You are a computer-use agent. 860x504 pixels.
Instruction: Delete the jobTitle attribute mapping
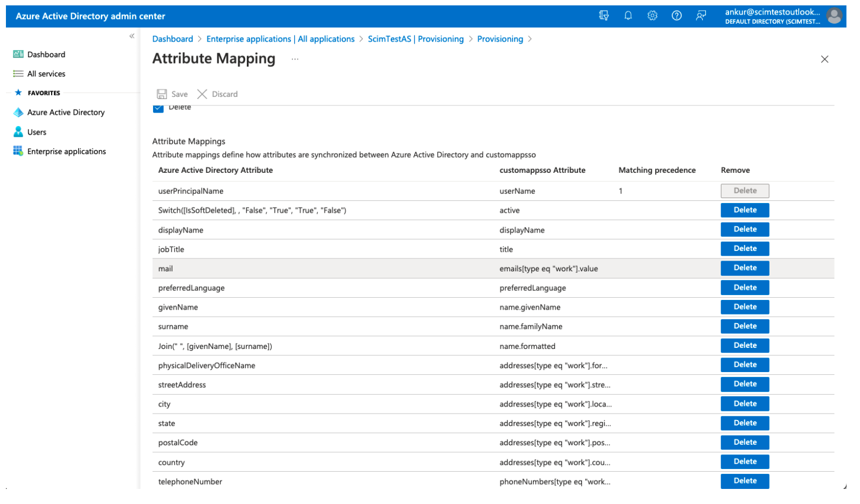[x=745, y=249]
